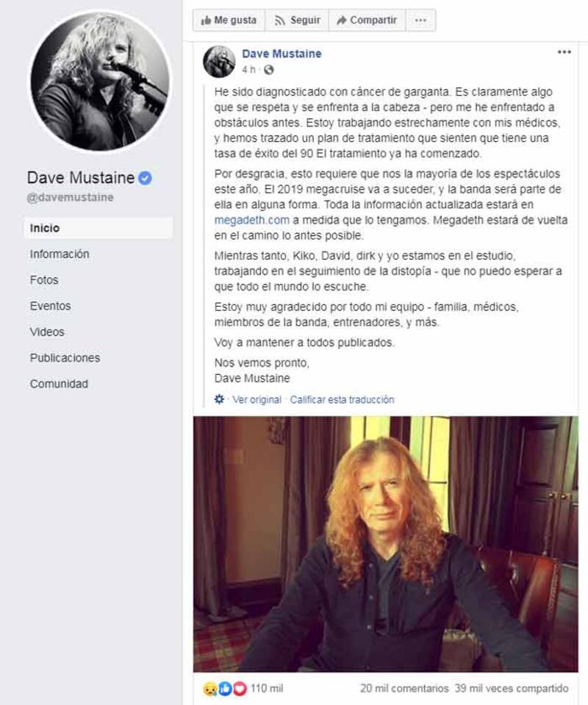
Task: Click the blue verified badge icon
Action: tap(145, 178)
